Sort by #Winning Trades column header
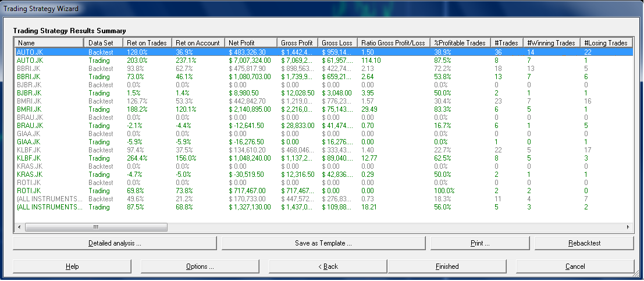The height and width of the screenshot is (281, 644). (552, 42)
